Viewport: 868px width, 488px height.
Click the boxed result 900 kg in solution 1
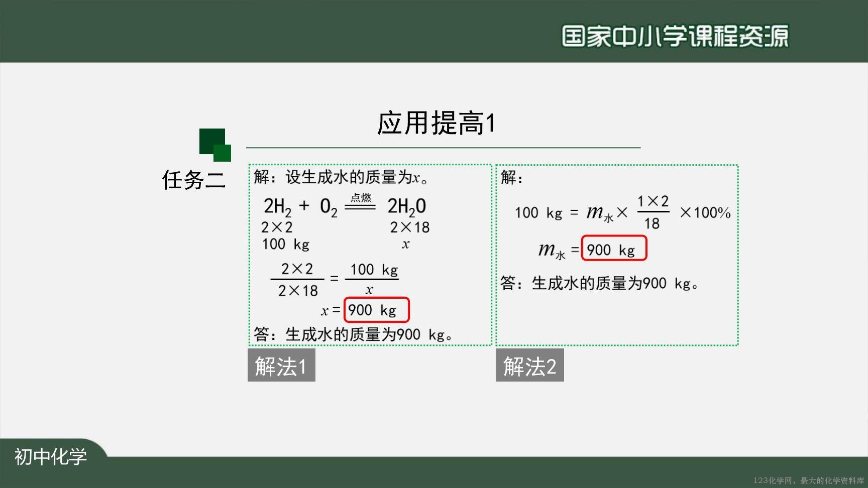(x=377, y=310)
